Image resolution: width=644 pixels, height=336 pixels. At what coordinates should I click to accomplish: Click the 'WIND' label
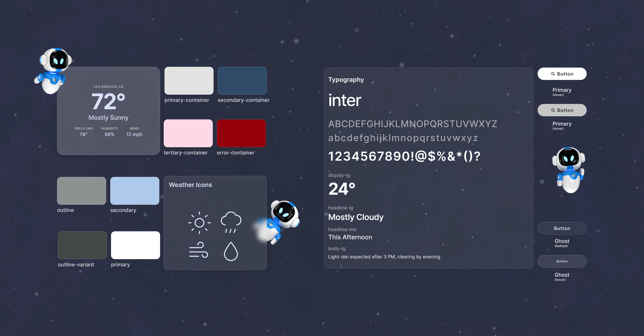[134, 128]
